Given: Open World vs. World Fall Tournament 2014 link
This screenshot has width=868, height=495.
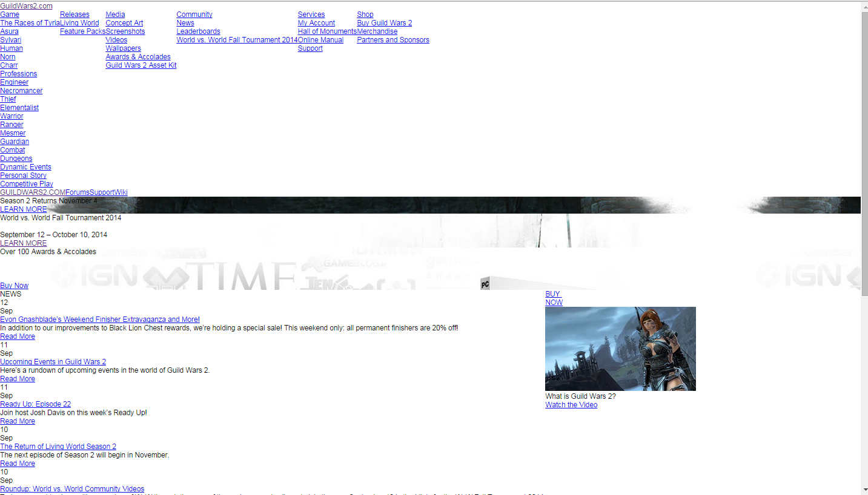Looking at the screenshot, I should [x=237, y=40].
